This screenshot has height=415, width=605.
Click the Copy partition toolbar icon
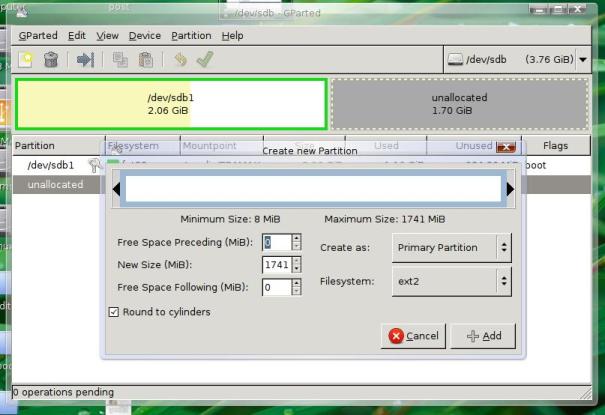(120, 60)
